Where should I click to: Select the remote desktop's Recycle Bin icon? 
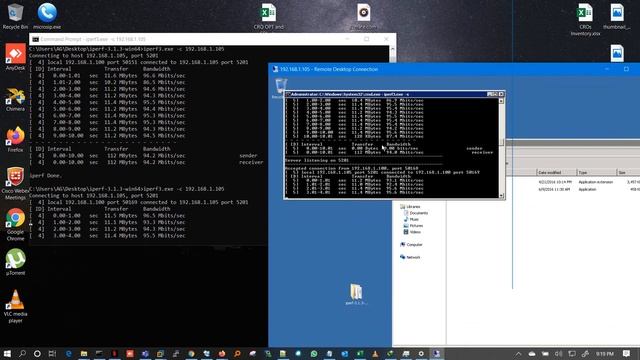click(x=280, y=88)
